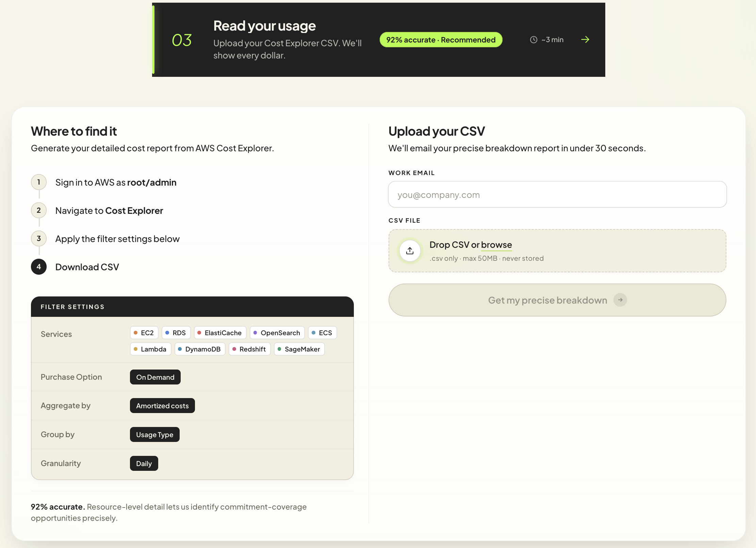The height and width of the screenshot is (548, 756).
Task: Click the Aggregate by row label
Action: pos(65,406)
